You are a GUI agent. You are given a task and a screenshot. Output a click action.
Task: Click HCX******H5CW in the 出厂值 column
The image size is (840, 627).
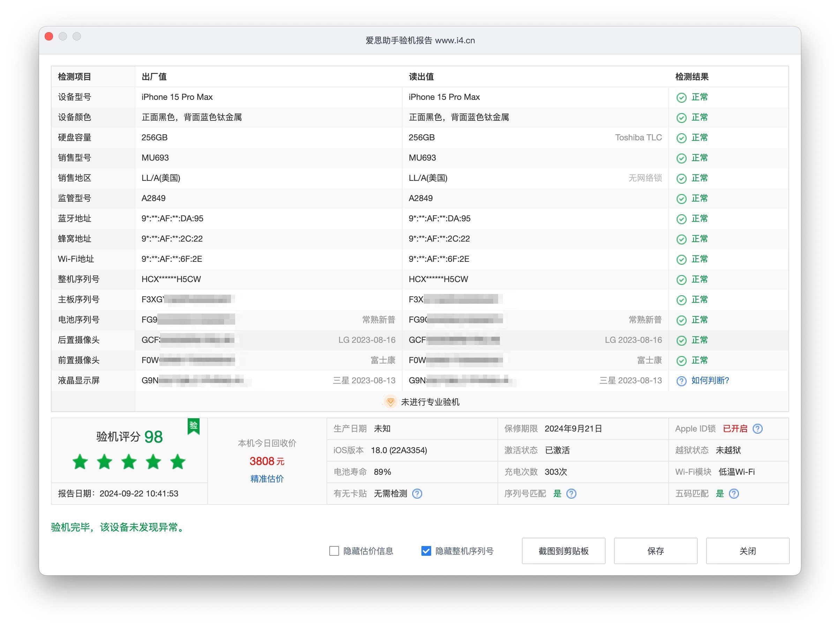pos(171,279)
